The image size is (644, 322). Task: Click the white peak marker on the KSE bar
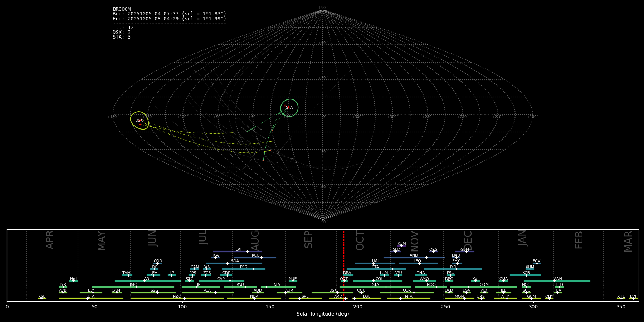point(42,298)
